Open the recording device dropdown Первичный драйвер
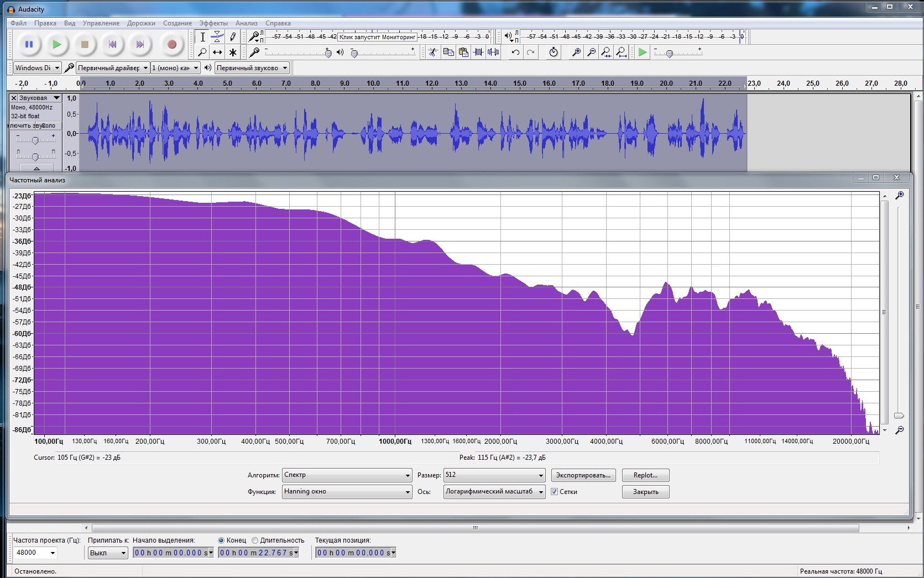 (113, 68)
